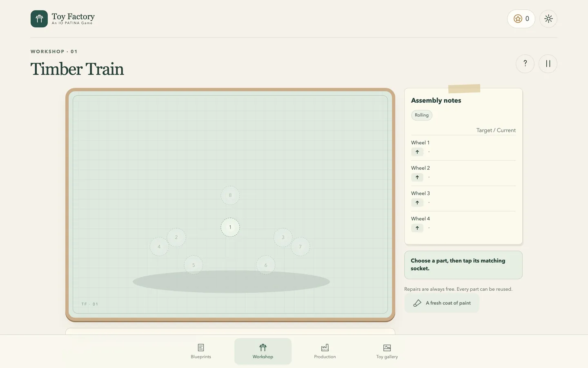Viewport: 588px width, 368px height.
Task: Click the Assembly notes heading
Action: coord(436,101)
